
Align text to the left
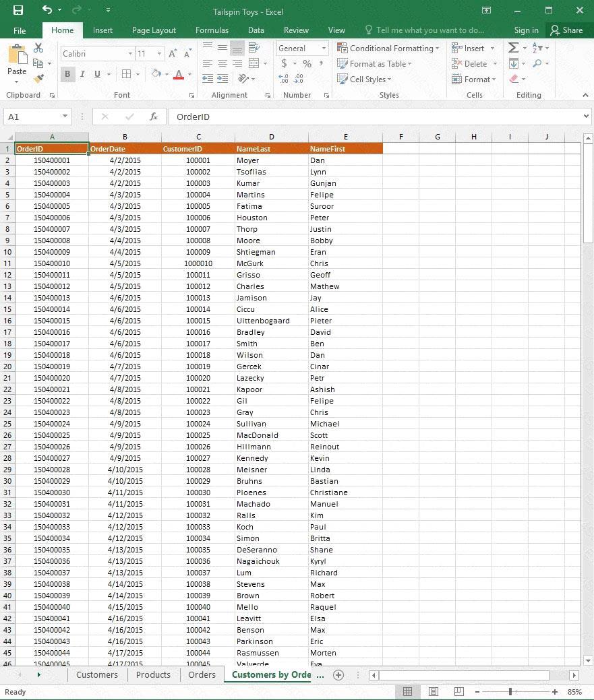207,63
